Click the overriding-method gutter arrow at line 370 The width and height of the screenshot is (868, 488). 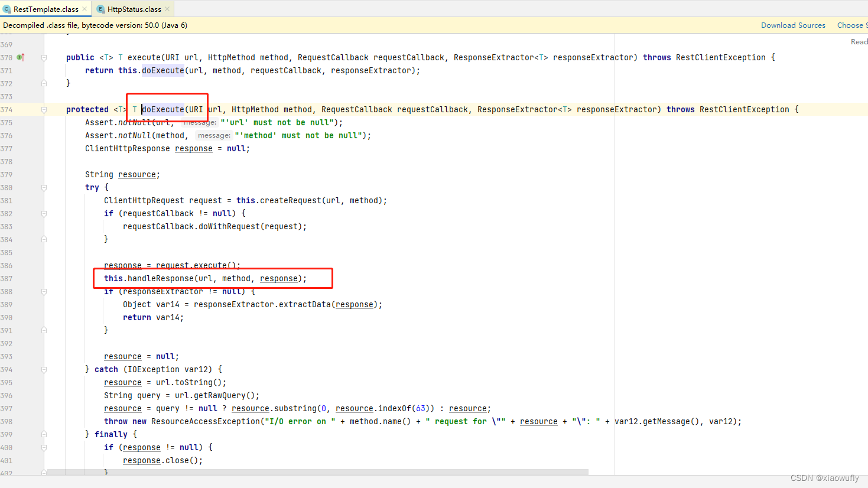[19, 57]
